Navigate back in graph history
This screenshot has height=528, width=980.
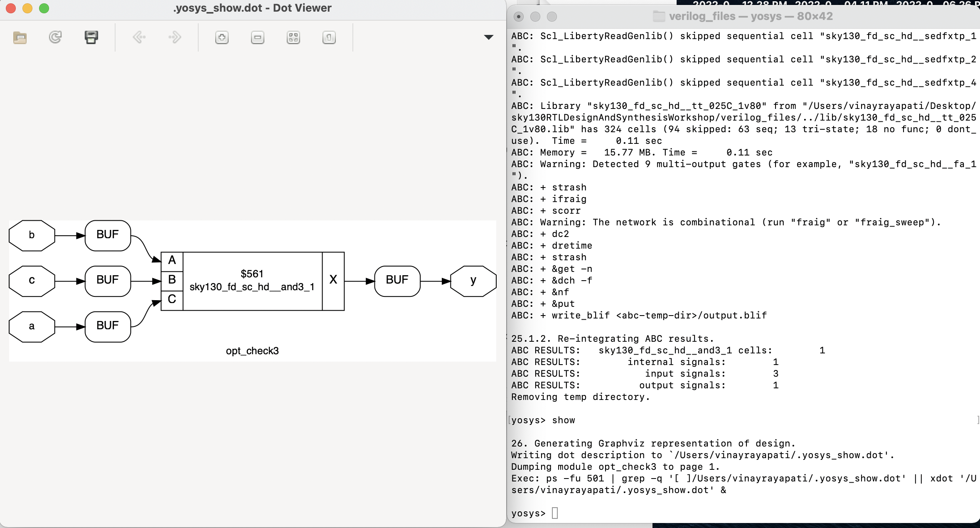(x=139, y=37)
